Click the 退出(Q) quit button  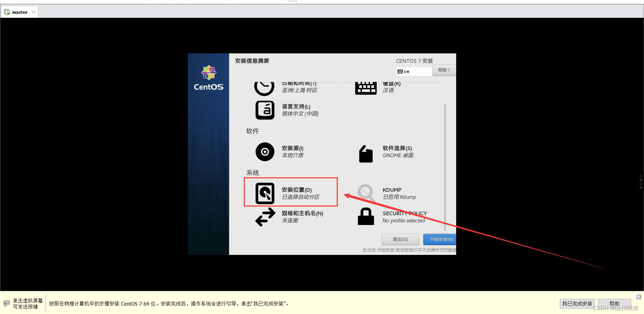pyautogui.click(x=400, y=239)
